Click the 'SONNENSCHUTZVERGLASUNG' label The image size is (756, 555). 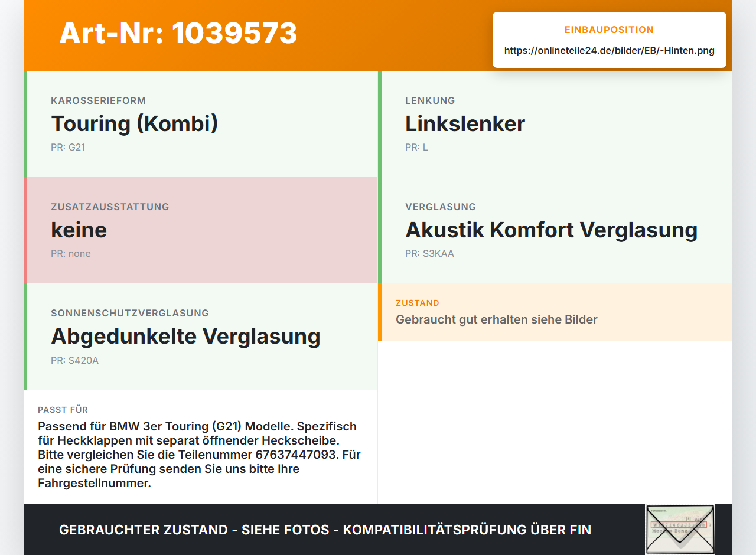[130, 314]
